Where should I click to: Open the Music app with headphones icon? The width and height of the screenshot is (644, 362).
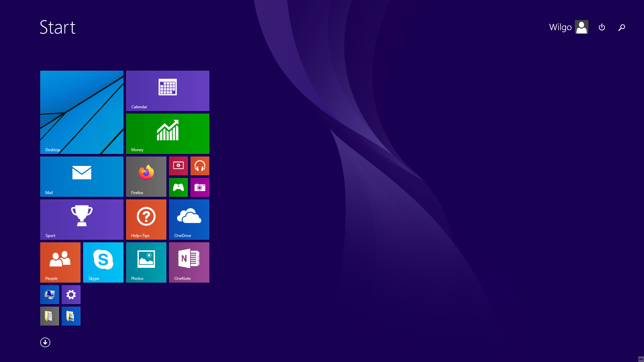pos(200,166)
